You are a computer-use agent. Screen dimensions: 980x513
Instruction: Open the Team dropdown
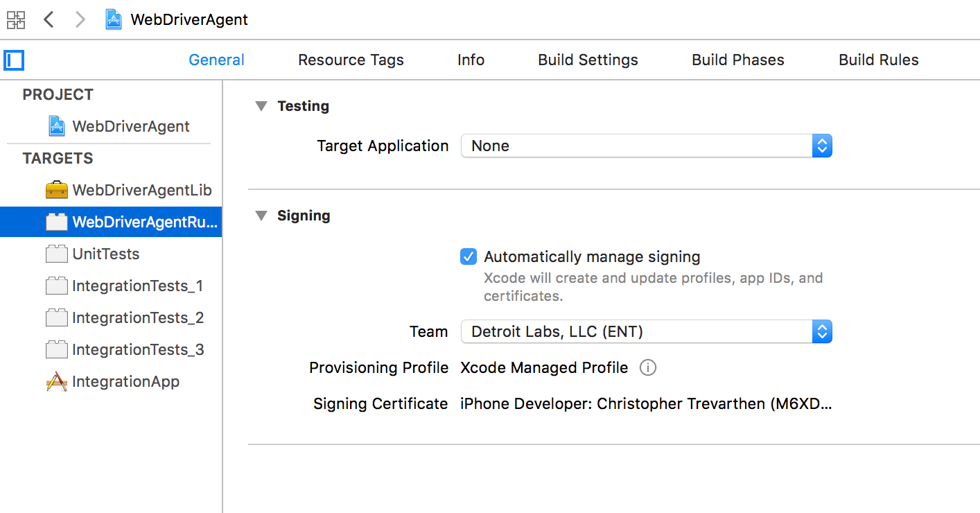pos(646,331)
